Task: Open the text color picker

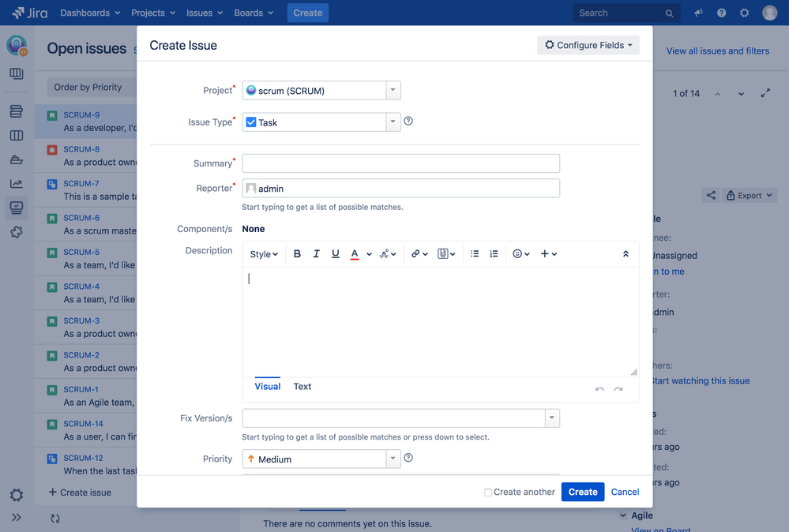Action: click(355, 254)
